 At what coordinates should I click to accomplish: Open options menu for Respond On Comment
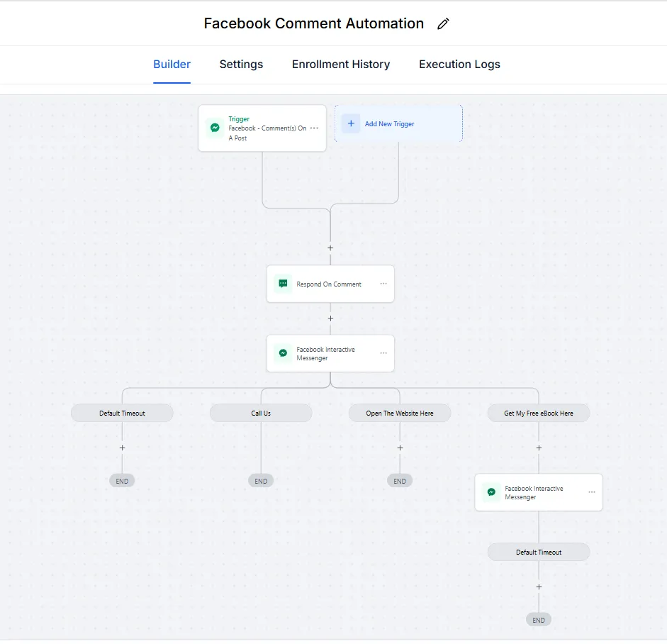(383, 284)
